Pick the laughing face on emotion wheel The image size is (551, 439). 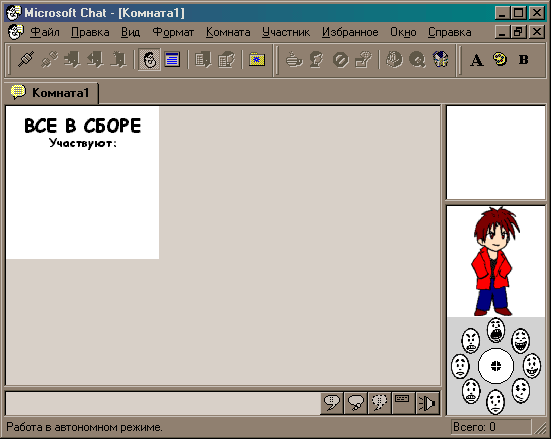(520, 340)
